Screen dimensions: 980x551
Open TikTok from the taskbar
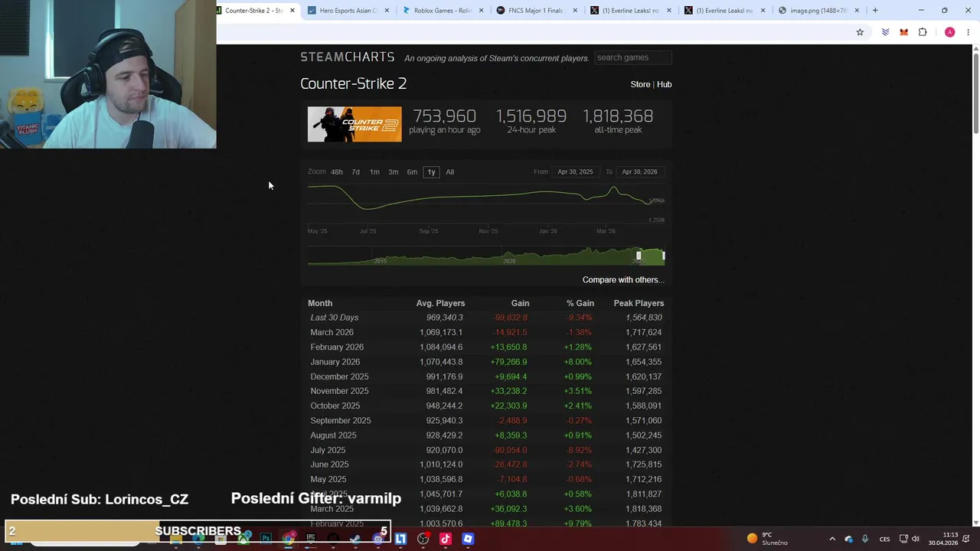[x=445, y=539]
